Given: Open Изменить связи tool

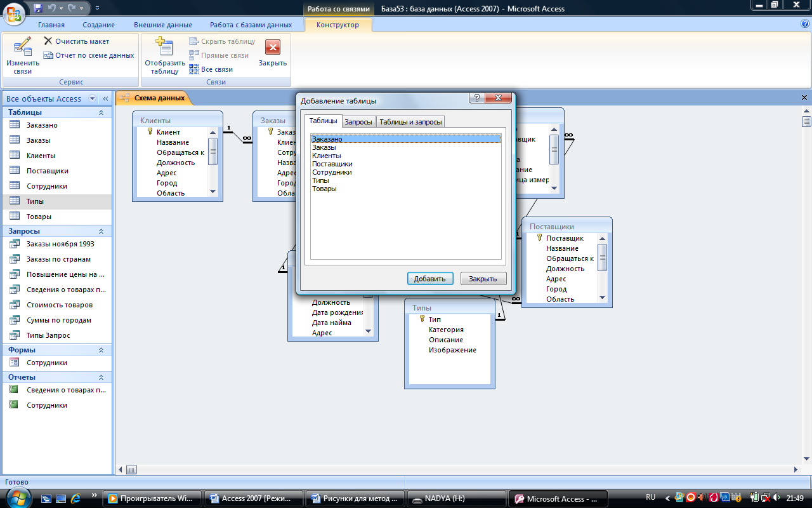Looking at the screenshot, I should (x=23, y=56).
